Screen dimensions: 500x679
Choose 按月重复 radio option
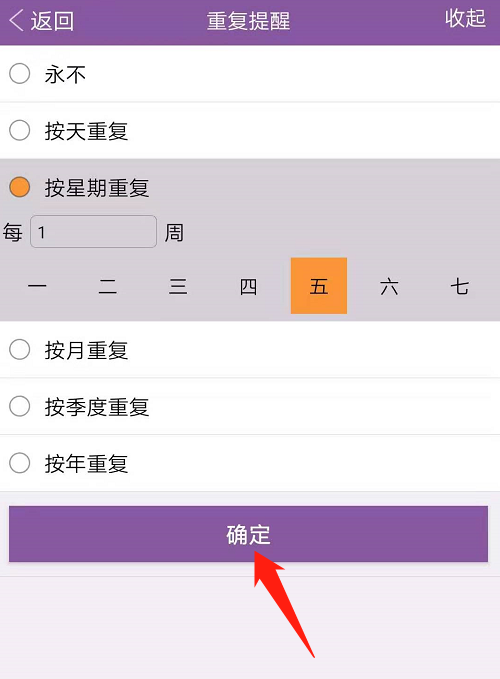point(19,349)
